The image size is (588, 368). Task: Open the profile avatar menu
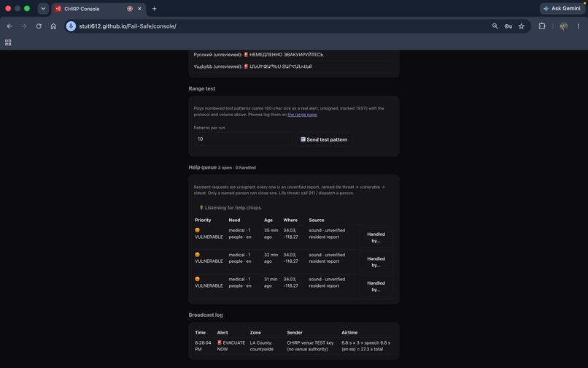tap(563, 26)
